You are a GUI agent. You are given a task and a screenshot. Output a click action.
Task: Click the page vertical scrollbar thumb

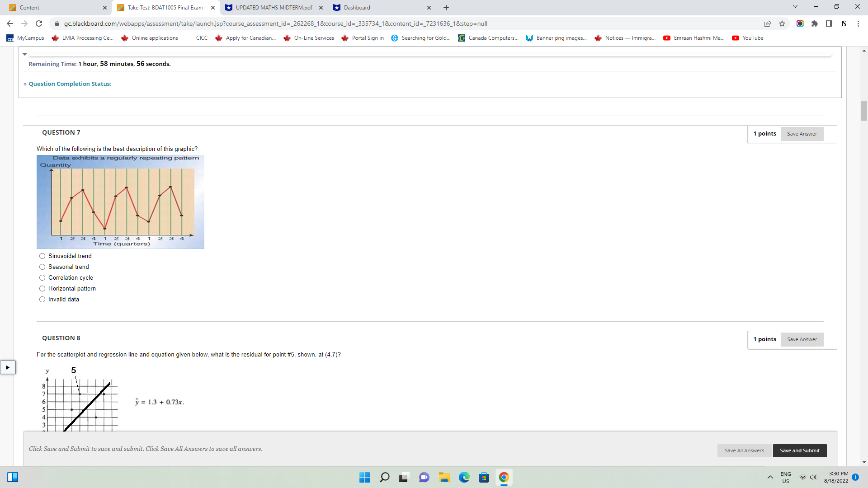point(864,111)
